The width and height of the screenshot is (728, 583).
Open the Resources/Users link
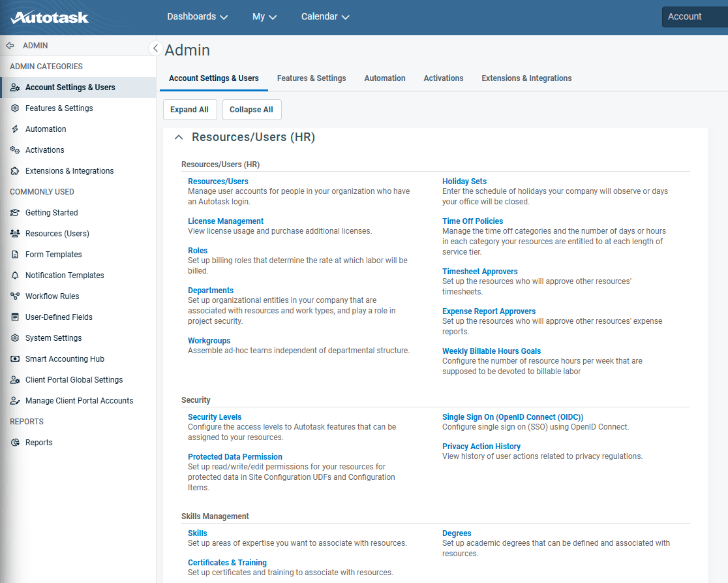(218, 181)
